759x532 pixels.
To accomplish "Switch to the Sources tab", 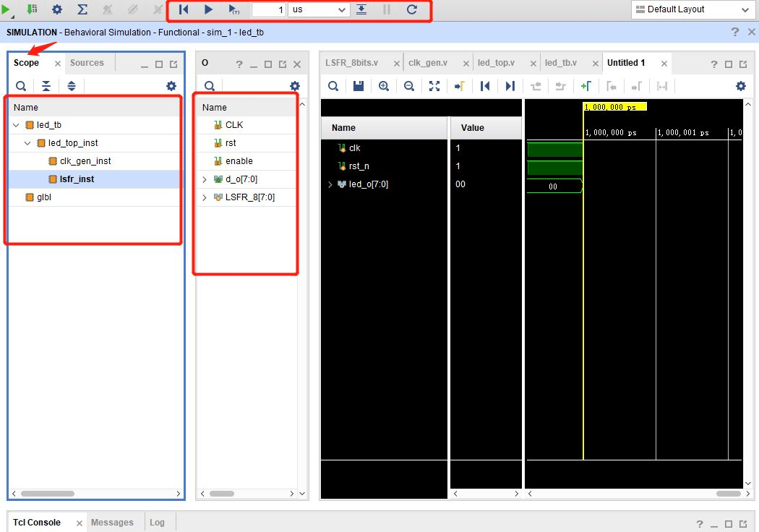I will (88, 63).
